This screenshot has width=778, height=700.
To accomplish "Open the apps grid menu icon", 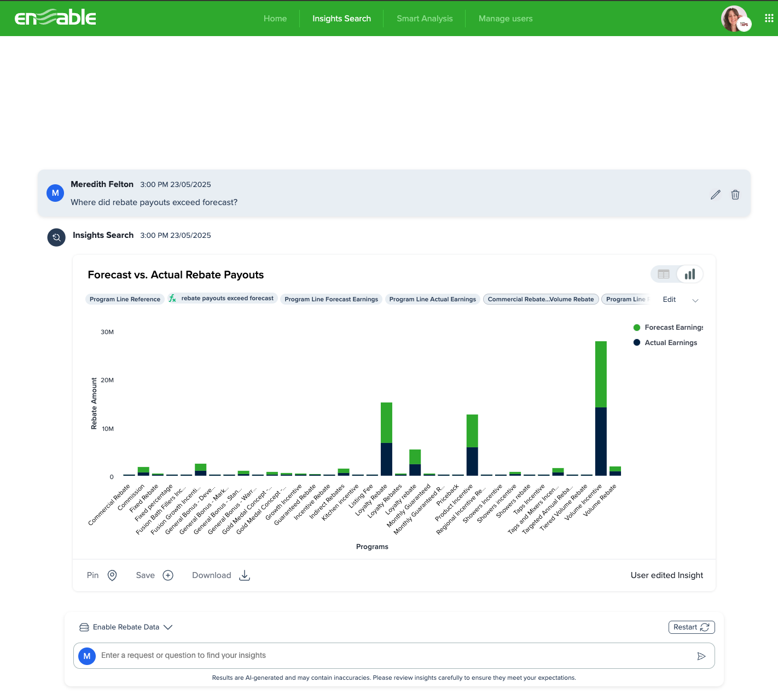I will 769,18.
